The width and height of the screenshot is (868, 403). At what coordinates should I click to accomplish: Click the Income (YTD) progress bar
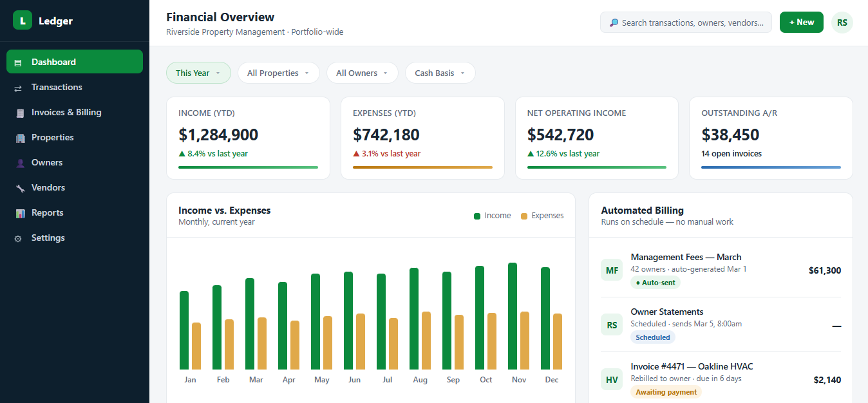pos(248,167)
